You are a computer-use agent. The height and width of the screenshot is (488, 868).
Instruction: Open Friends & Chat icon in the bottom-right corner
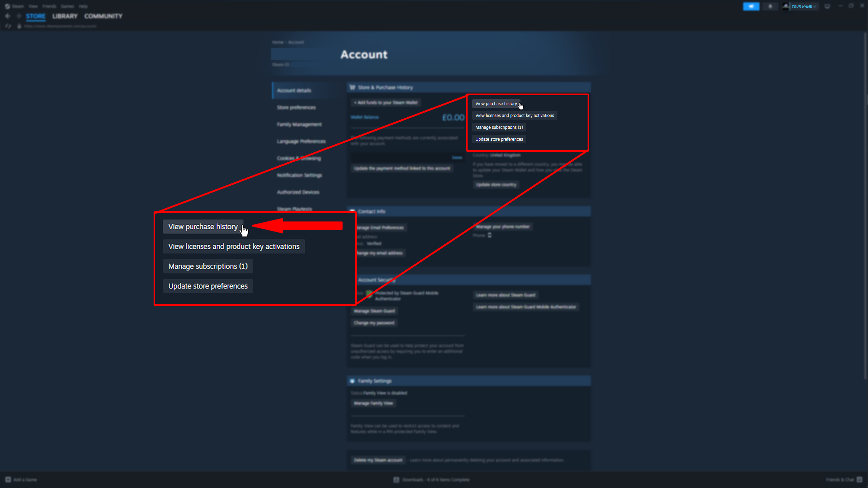coord(860,480)
